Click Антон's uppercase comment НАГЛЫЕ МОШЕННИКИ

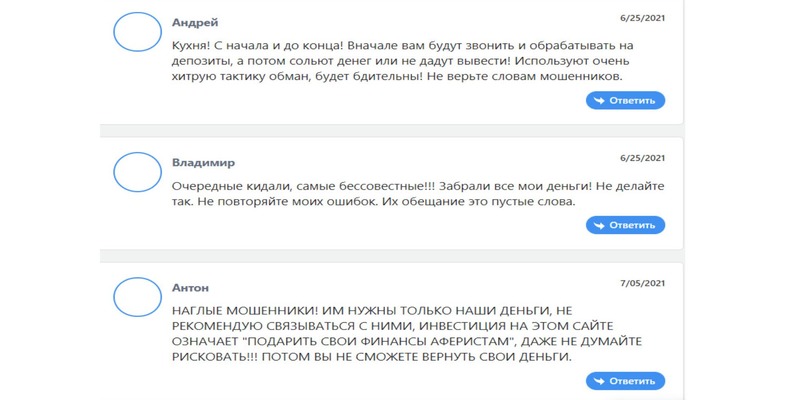point(407,334)
